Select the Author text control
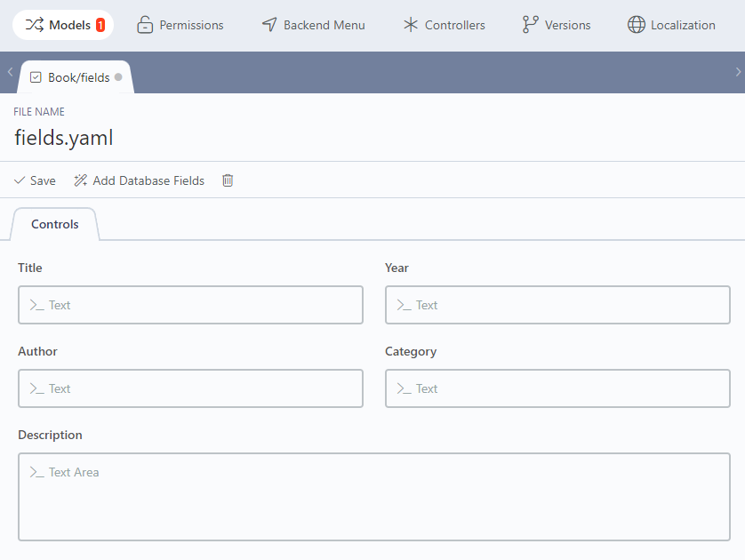The width and height of the screenshot is (745, 560). [x=190, y=388]
